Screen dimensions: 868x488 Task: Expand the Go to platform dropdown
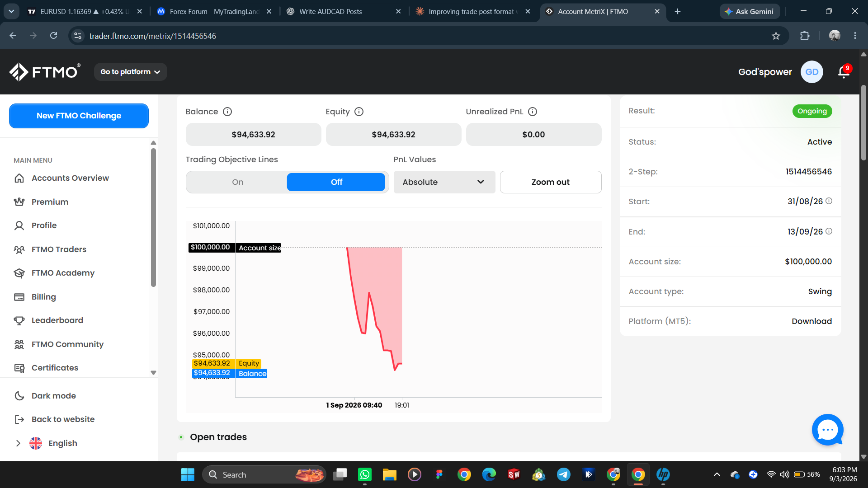coord(130,72)
